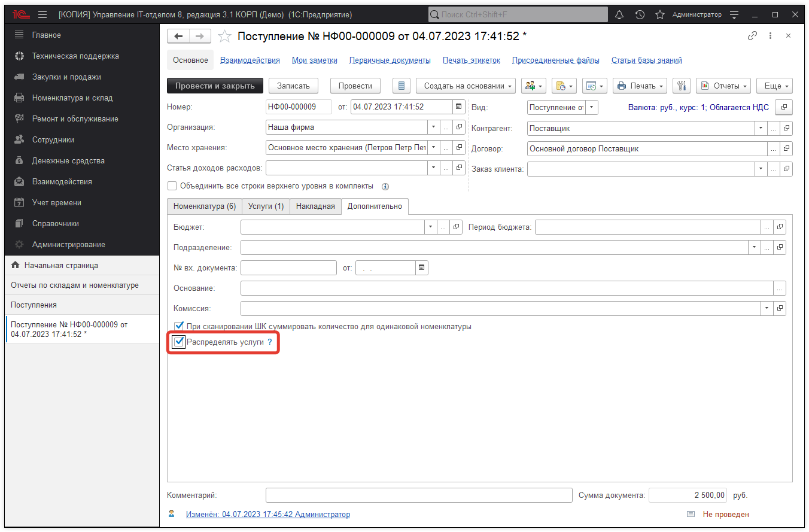Uncheck the Распределять услуги checkbox

[x=178, y=342]
